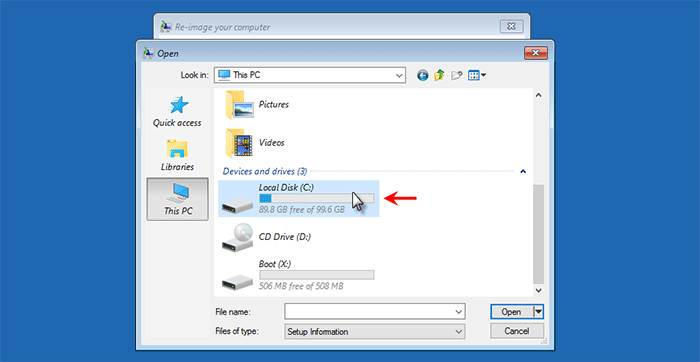
Task: Click the 'Boot (X:)' label
Action: point(275,264)
